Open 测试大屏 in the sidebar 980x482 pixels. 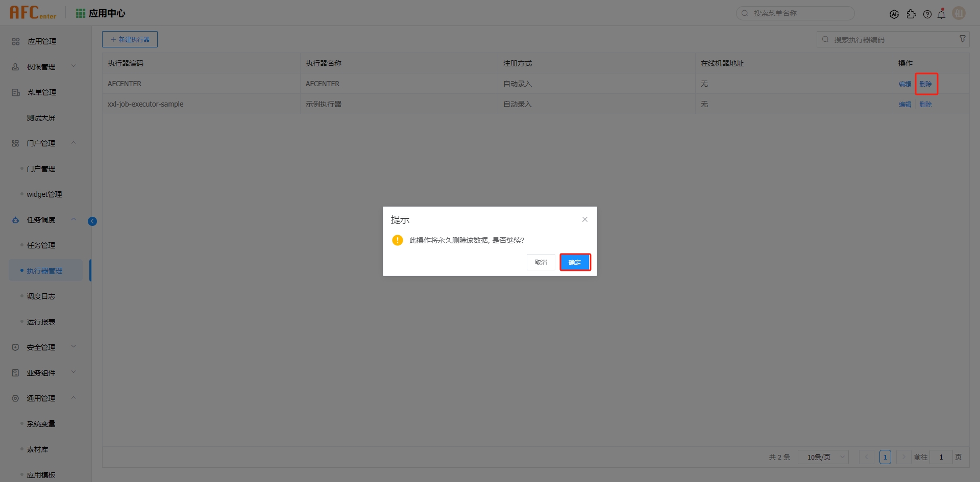tap(41, 118)
